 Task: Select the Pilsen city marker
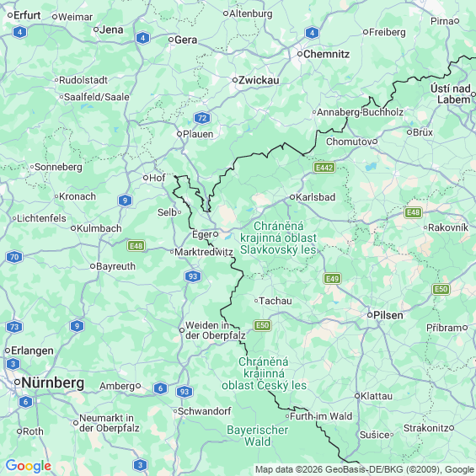(x=370, y=315)
